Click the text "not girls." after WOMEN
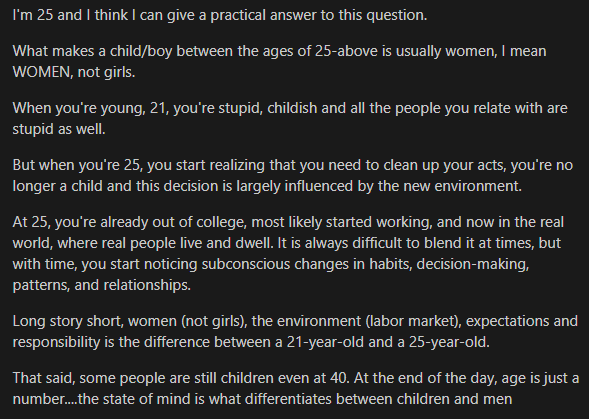589x419 pixels. point(106,72)
